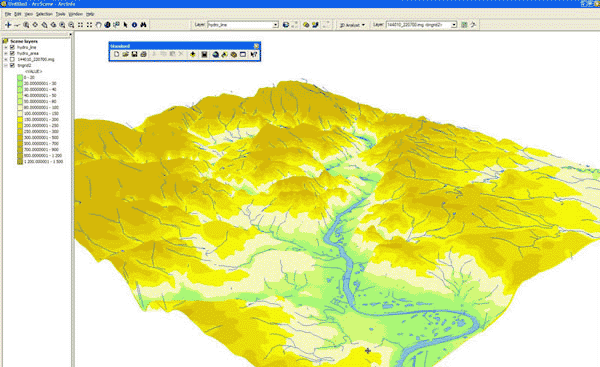Enable the 144010_220700.img layer checkbox
The height and width of the screenshot is (367, 600).
point(12,59)
